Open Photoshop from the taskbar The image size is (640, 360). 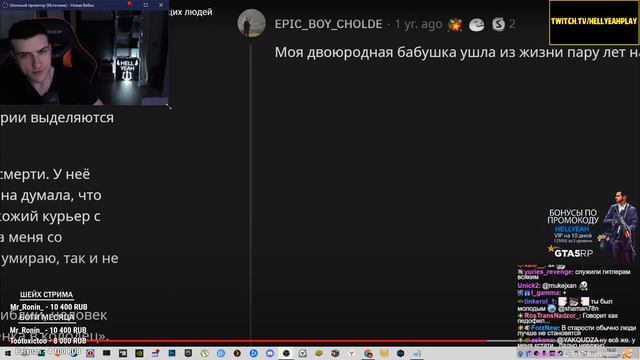click(x=172, y=353)
